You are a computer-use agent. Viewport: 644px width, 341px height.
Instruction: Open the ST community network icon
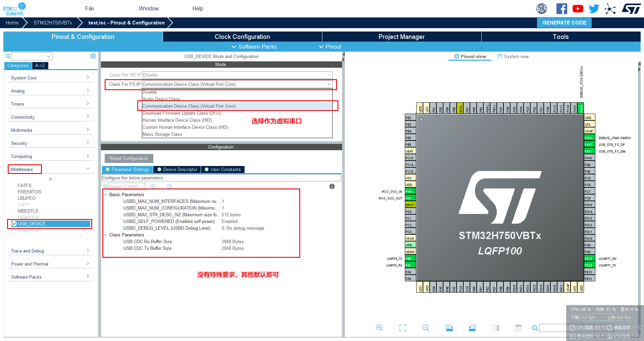[610, 9]
